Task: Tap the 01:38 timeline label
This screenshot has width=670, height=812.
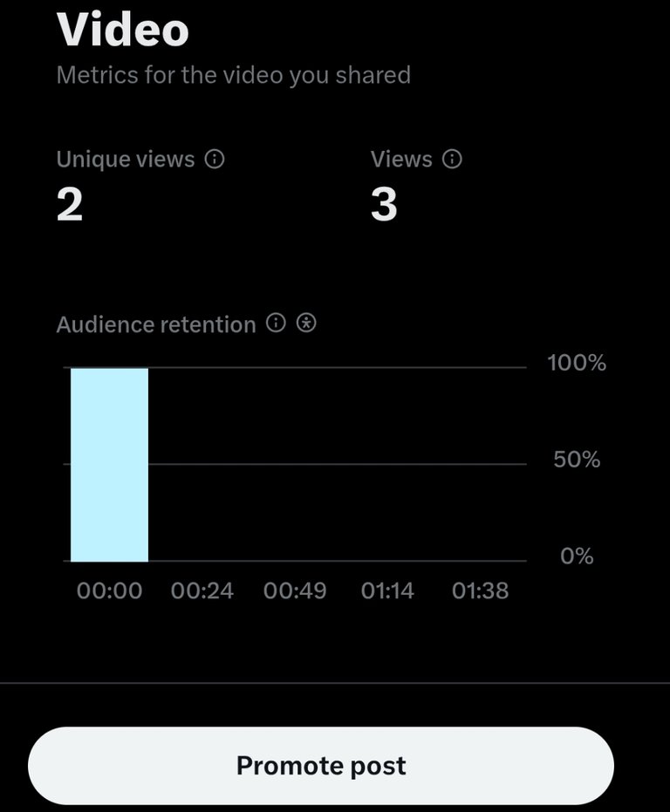Action: coord(480,590)
